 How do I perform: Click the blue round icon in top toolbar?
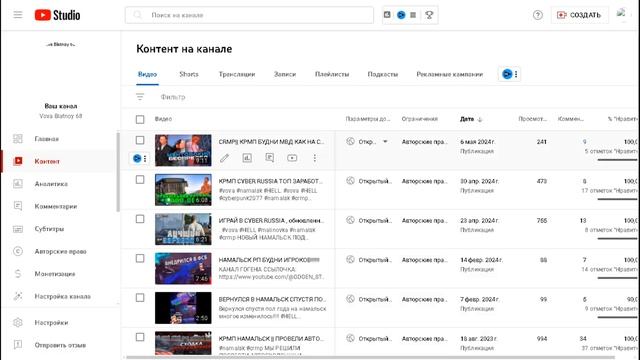[401, 15]
